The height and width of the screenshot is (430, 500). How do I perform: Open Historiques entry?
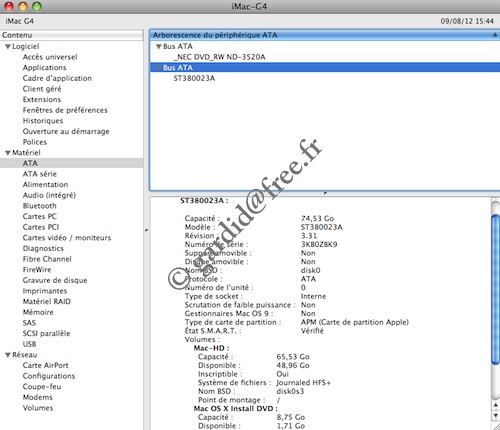coord(43,121)
